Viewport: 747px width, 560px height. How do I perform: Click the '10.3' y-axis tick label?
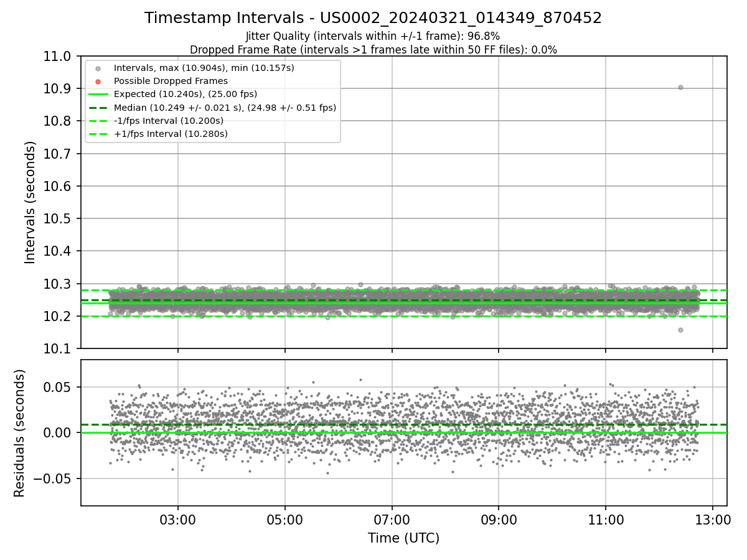pos(58,284)
